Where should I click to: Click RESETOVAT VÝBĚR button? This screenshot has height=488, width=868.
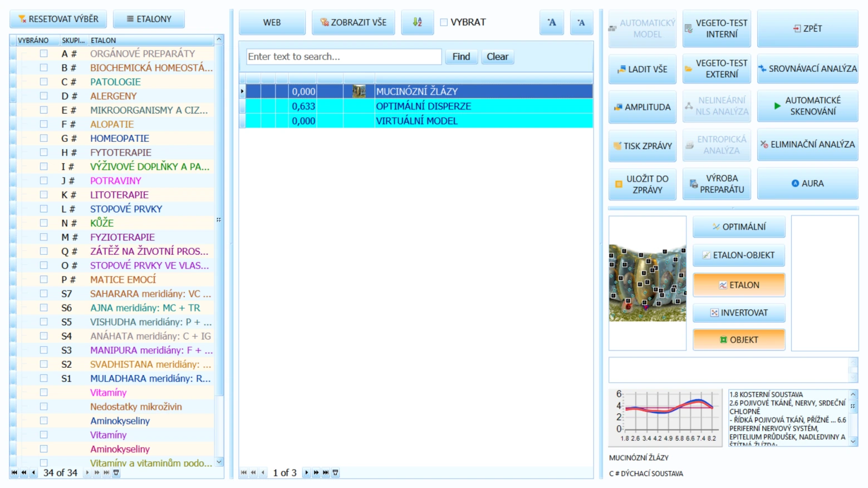pyautogui.click(x=58, y=19)
